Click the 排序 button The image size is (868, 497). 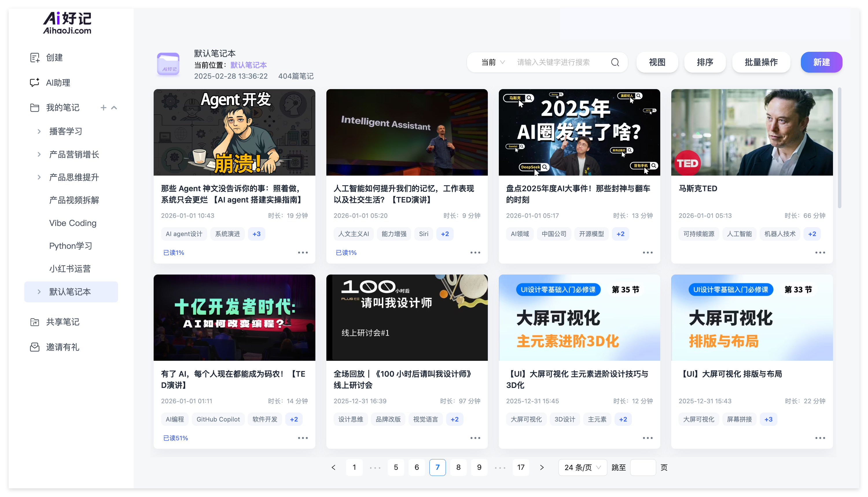pos(705,62)
